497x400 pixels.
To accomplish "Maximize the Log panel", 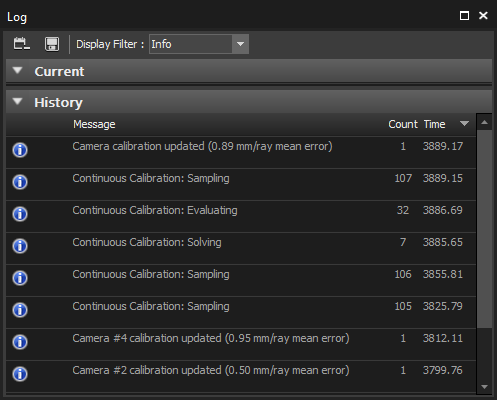I will click(464, 16).
